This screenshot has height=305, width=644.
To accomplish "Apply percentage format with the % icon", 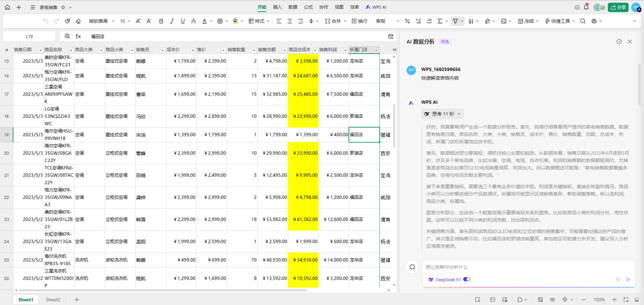I will 407,21.
